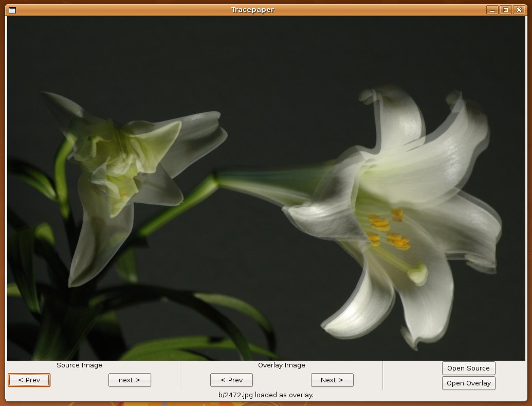Select the Source Image section label
Image resolution: width=532 pixels, height=406 pixels.
click(x=79, y=365)
